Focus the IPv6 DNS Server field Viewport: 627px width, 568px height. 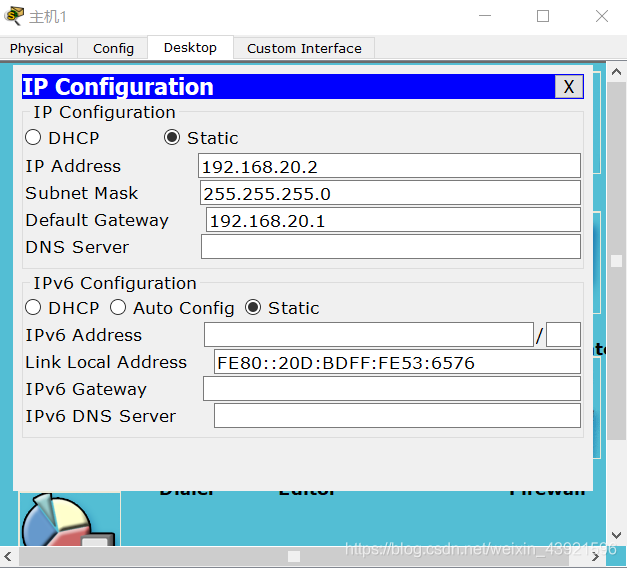point(397,416)
